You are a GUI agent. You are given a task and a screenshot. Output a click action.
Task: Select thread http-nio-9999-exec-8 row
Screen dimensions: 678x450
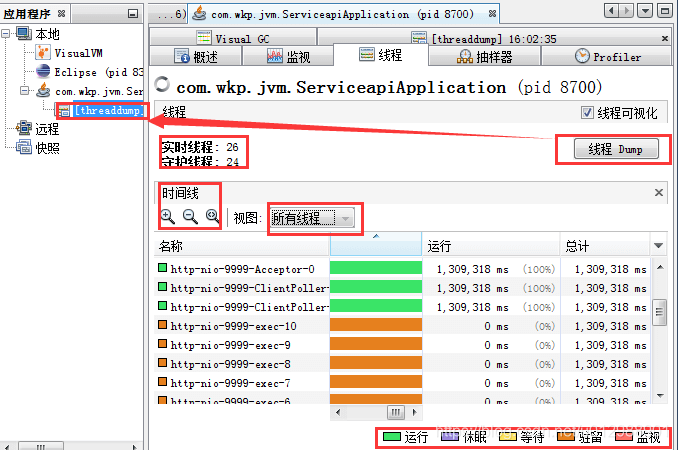[x=402, y=364]
